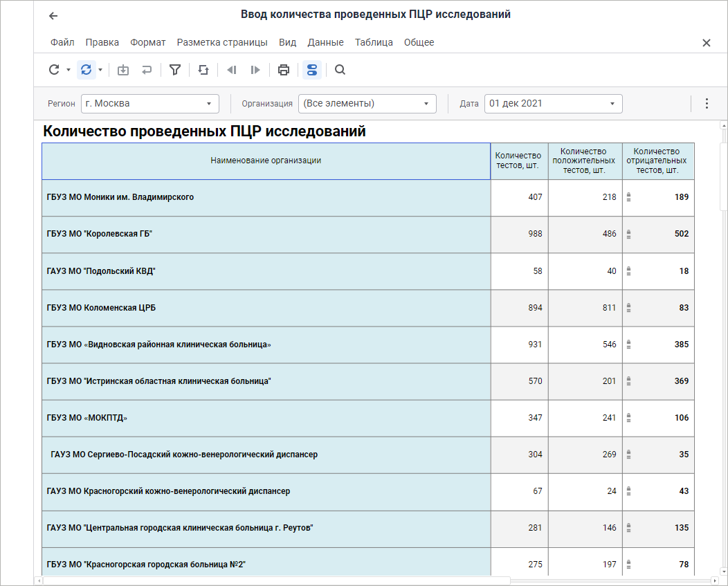Viewport: 728px width, 586px height.
Task: Print the report with the printer icon
Action: (x=283, y=69)
